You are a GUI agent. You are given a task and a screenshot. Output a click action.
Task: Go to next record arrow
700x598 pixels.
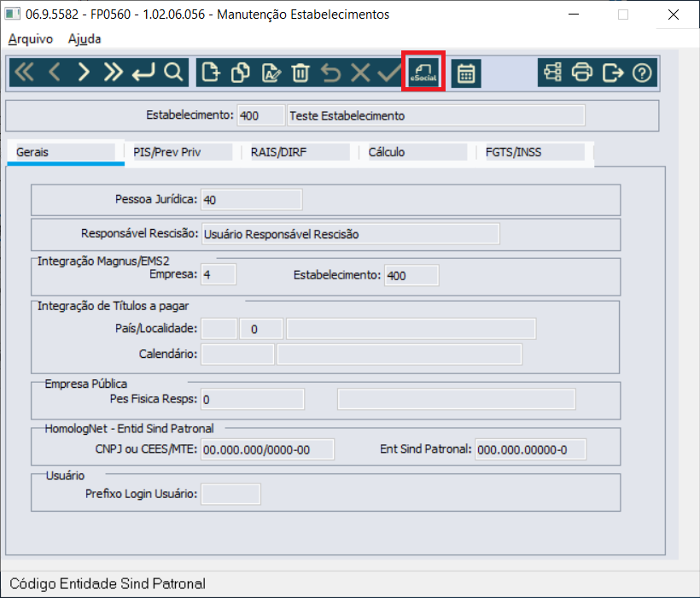point(84,73)
